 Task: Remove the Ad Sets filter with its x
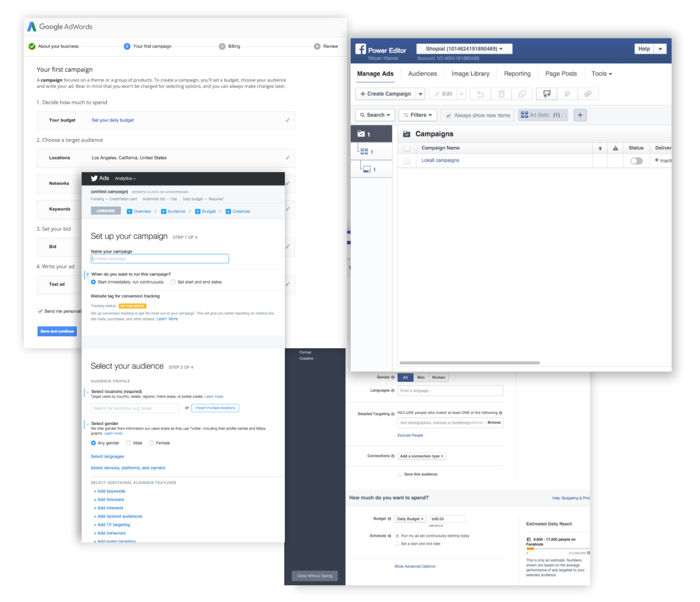click(564, 115)
